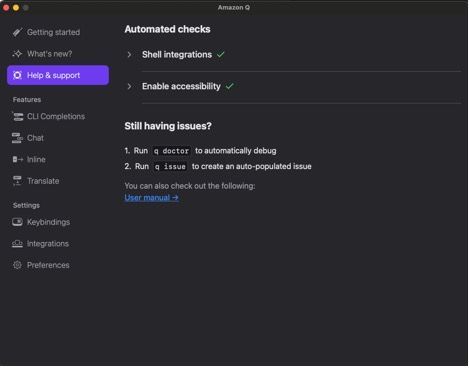This screenshot has width=469, height=368.
Task: Click the Keybindings keyboard icon
Action: 17,222
